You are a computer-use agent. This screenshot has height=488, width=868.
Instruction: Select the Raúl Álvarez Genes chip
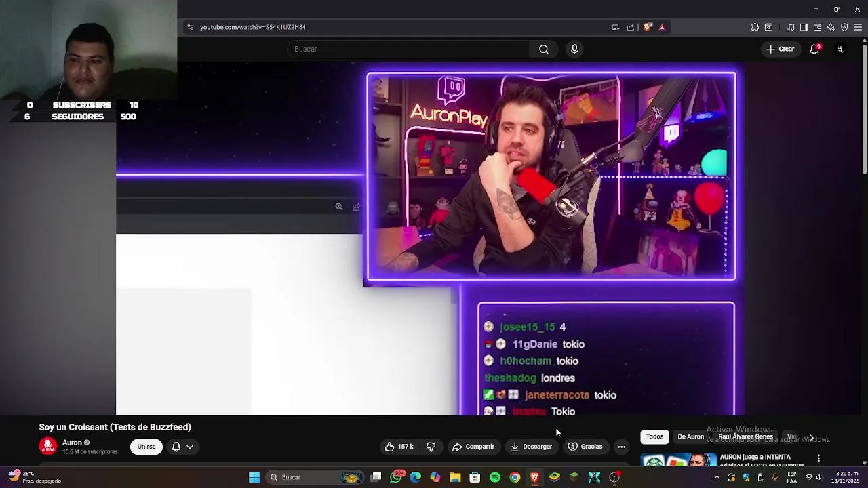click(x=745, y=436)
